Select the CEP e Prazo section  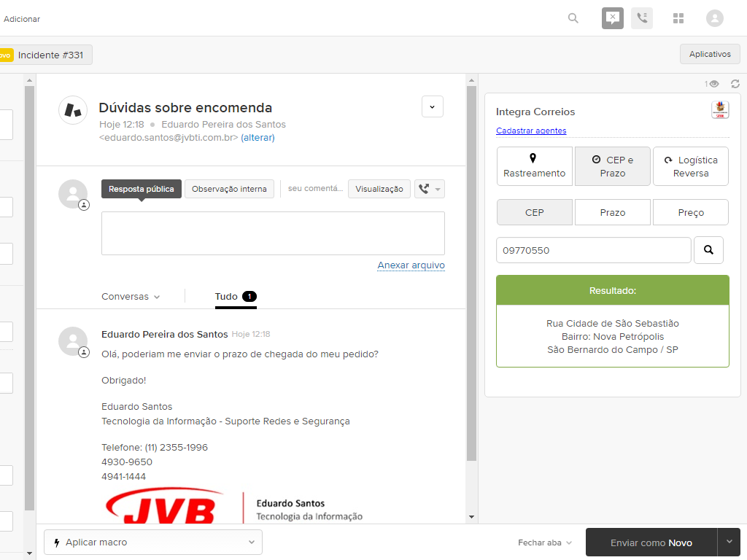coord(612,166)
